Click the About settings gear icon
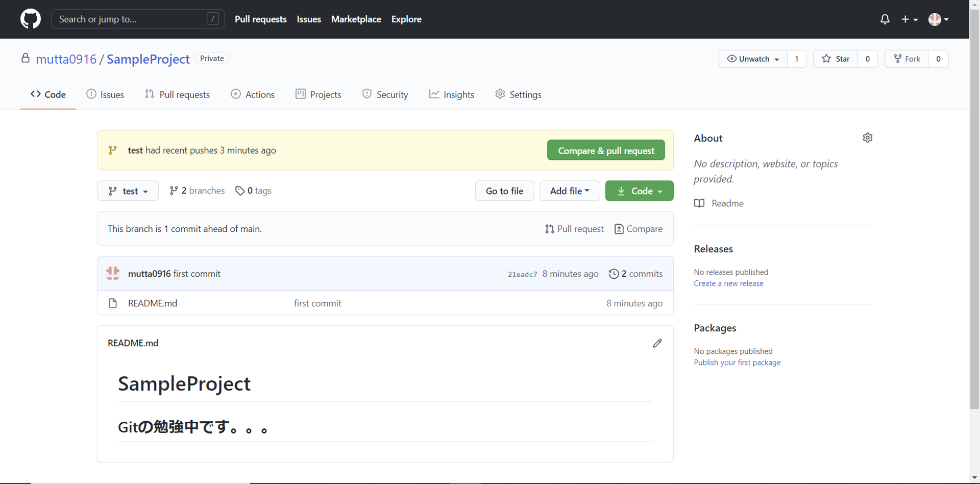Image resolution: width=980 pixels, height=484 pixels. click(868, 138)
